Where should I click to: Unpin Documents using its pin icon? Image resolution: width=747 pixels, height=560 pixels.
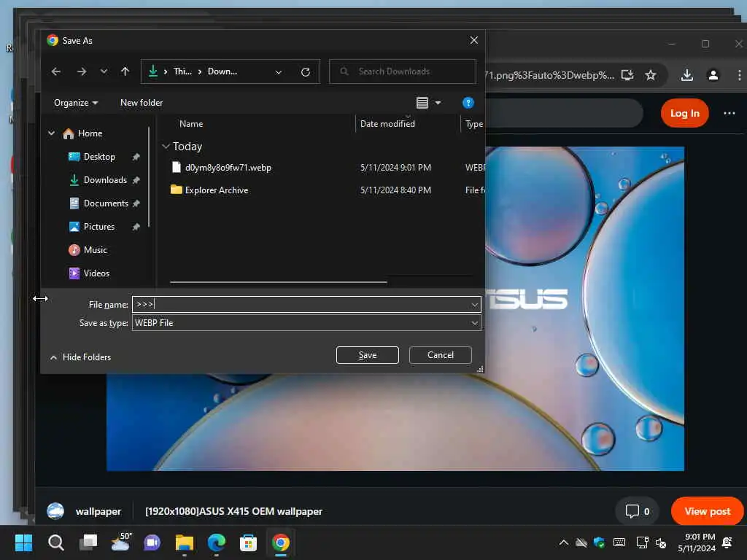pos(136,203)
